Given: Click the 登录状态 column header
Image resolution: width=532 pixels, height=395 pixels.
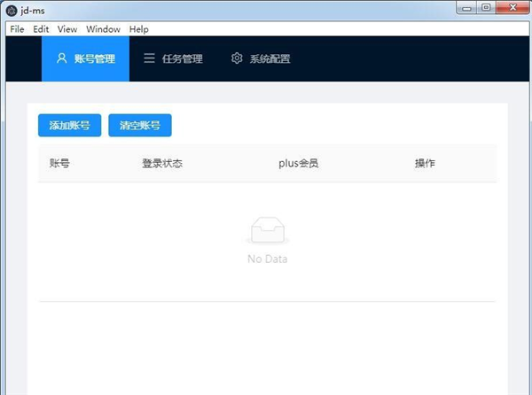Looking at the screenshot, I should tap(162, 163).
